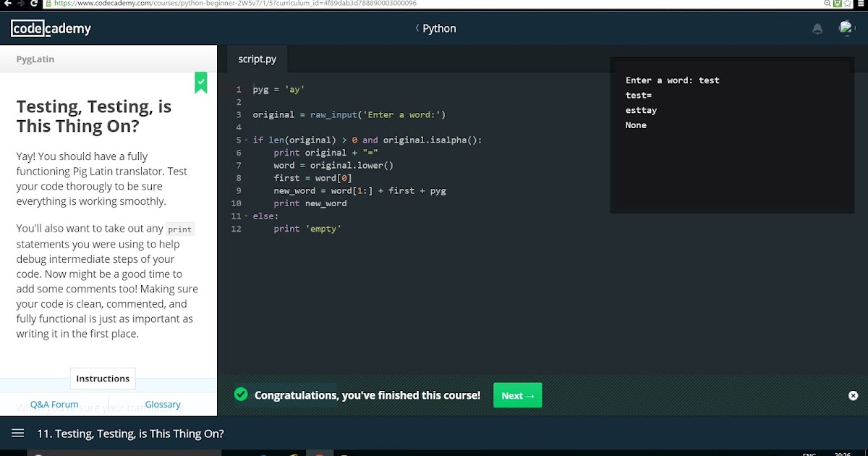
Task: Navigate back with the browser back arrow
Action: (7, 4)
